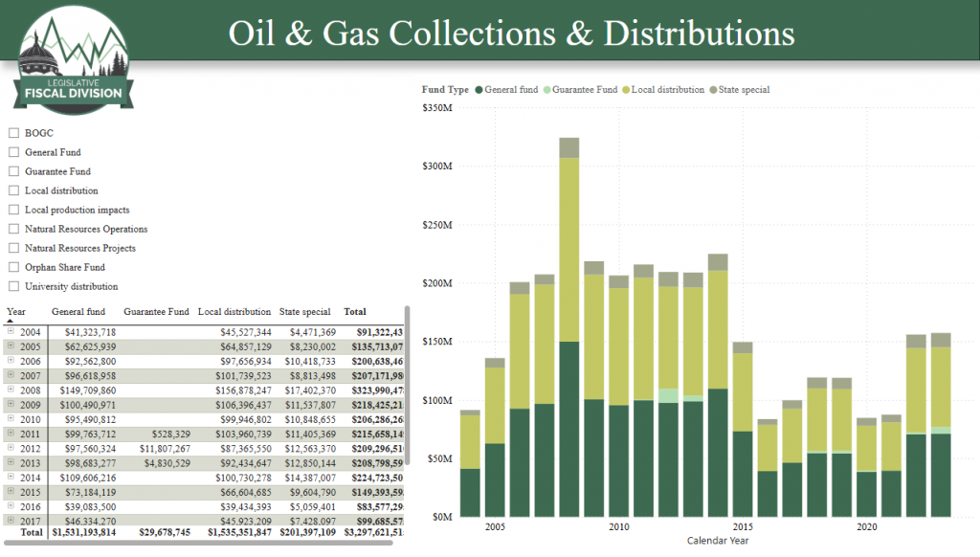The height and width of the screenshot is (557, 980).
Task: Tick the University distribution checkbox
Action: [x=13, y=286]
